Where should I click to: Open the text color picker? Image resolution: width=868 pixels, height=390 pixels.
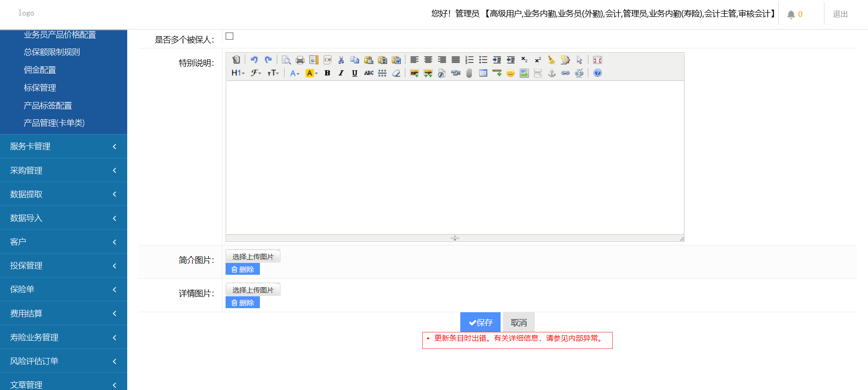[295, 73]
